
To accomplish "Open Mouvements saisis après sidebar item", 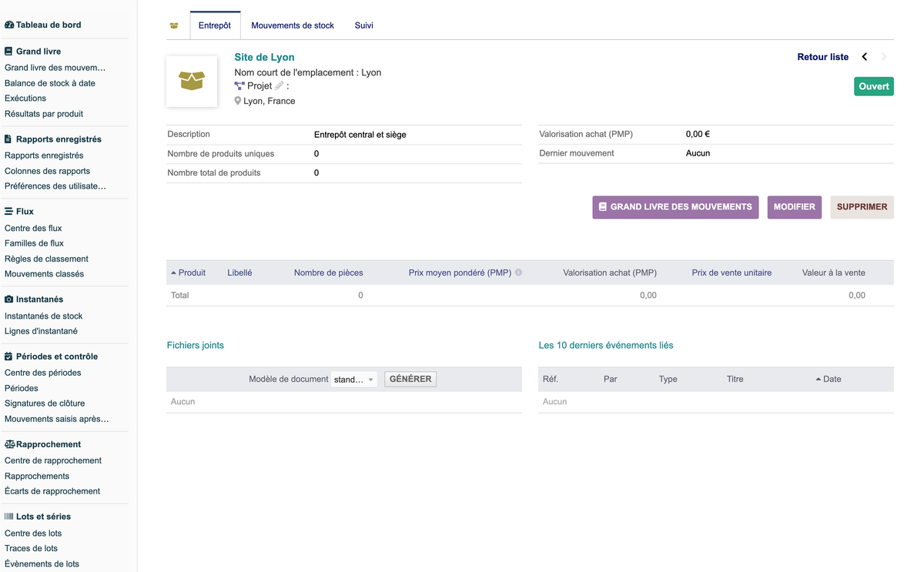I will pos(57,419).
